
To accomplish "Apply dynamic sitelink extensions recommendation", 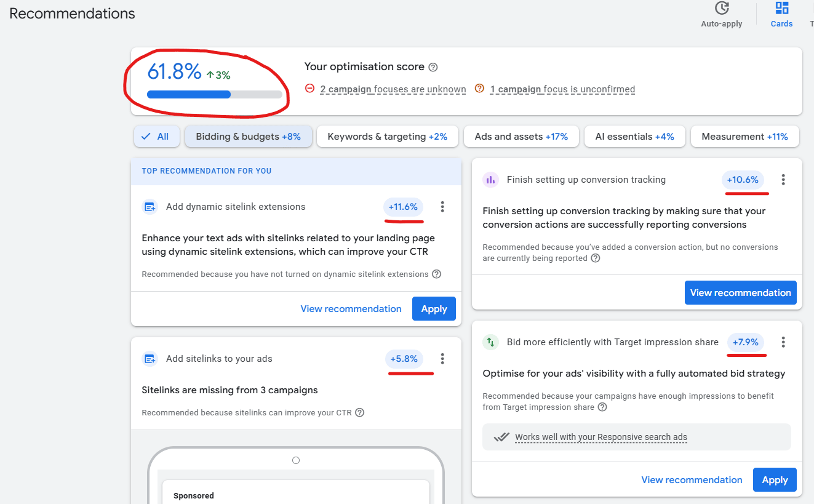I will [434, 309].
